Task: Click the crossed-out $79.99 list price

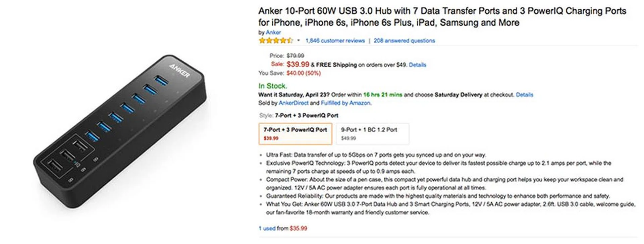Action: pos(295,56)
